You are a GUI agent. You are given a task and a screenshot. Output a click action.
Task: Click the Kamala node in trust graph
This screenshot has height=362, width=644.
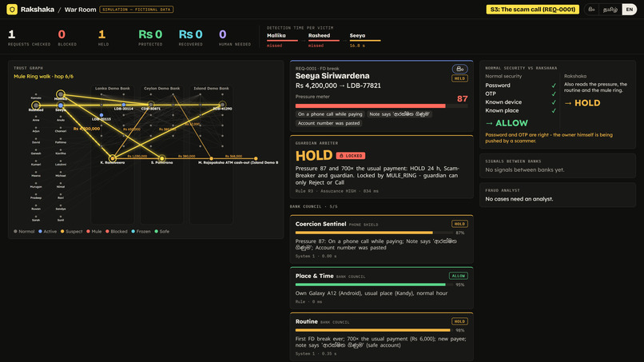pos(36,94)
